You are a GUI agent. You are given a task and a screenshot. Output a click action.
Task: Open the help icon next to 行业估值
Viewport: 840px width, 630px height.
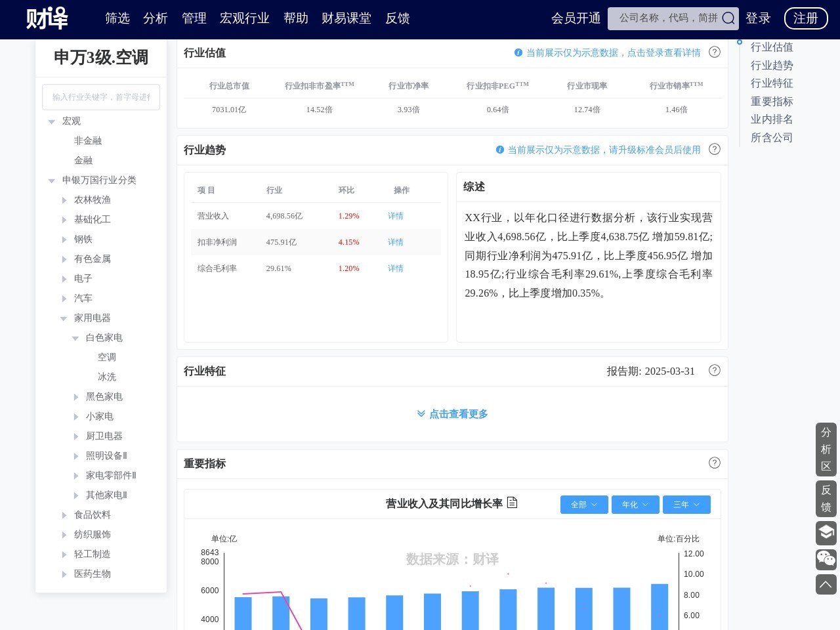[715, 52]
